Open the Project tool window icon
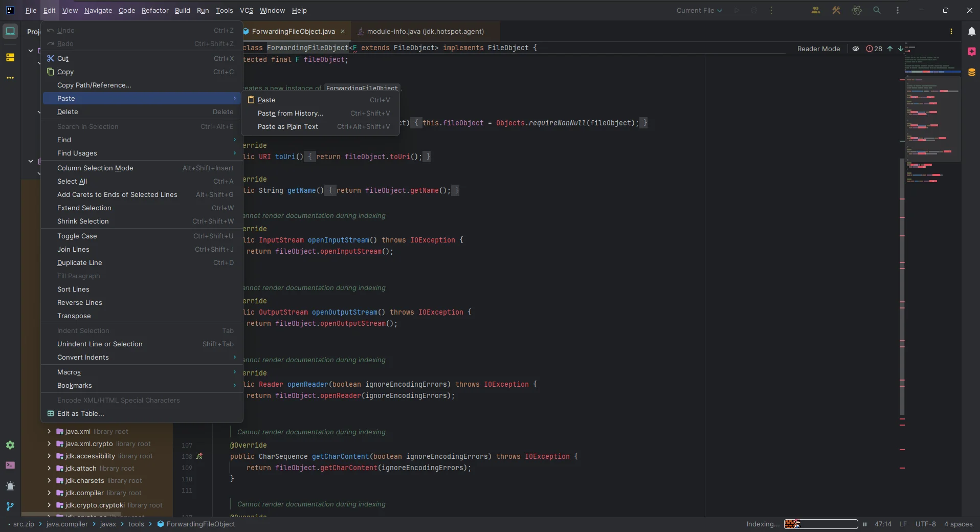This screenshot has height=532, width=980. [x=10, y=32]
